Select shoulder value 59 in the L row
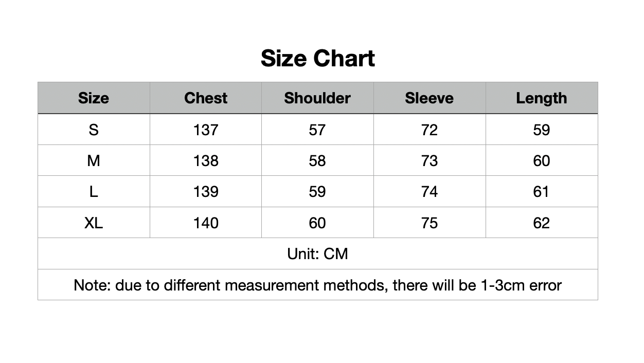 click(317, 192)
